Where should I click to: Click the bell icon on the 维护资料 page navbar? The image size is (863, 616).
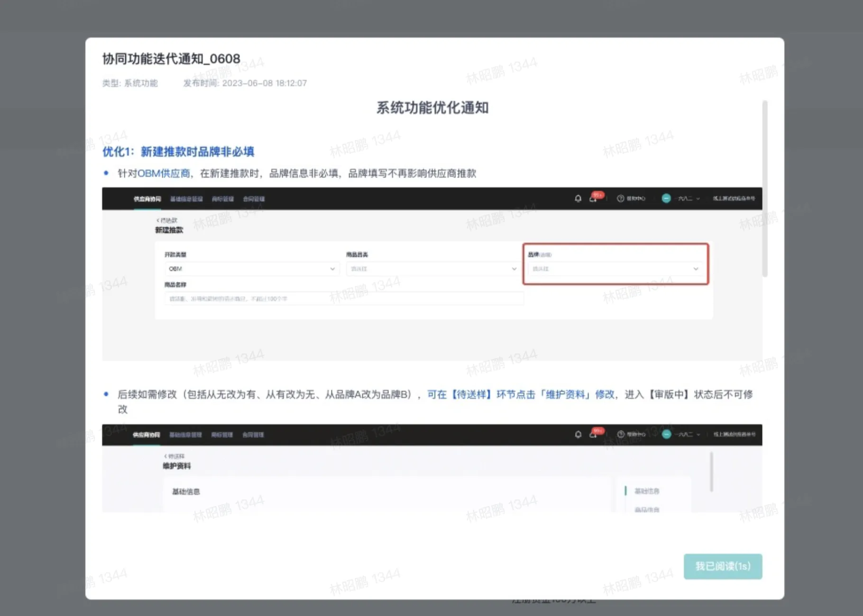[x=578, y=435]
